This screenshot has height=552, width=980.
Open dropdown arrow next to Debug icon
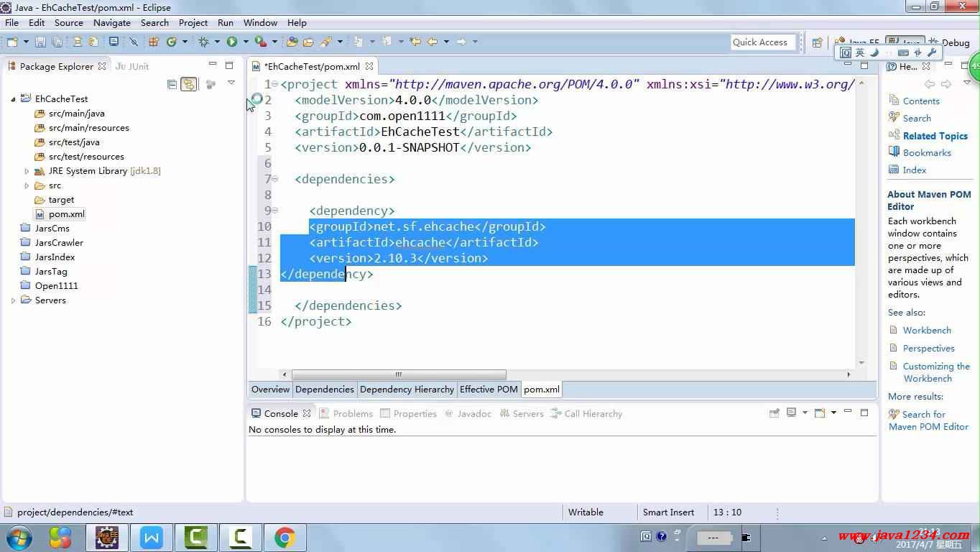[x=217, y=42]
